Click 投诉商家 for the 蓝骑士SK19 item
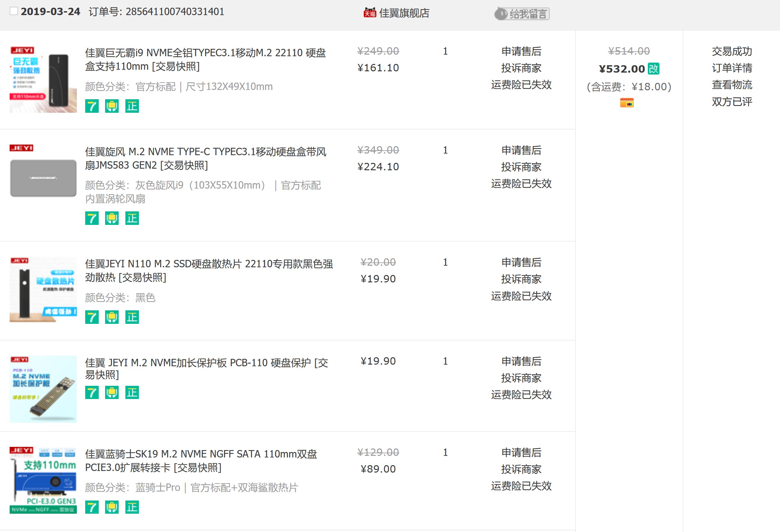The image size is (780, 532). (x=521, y=469)
